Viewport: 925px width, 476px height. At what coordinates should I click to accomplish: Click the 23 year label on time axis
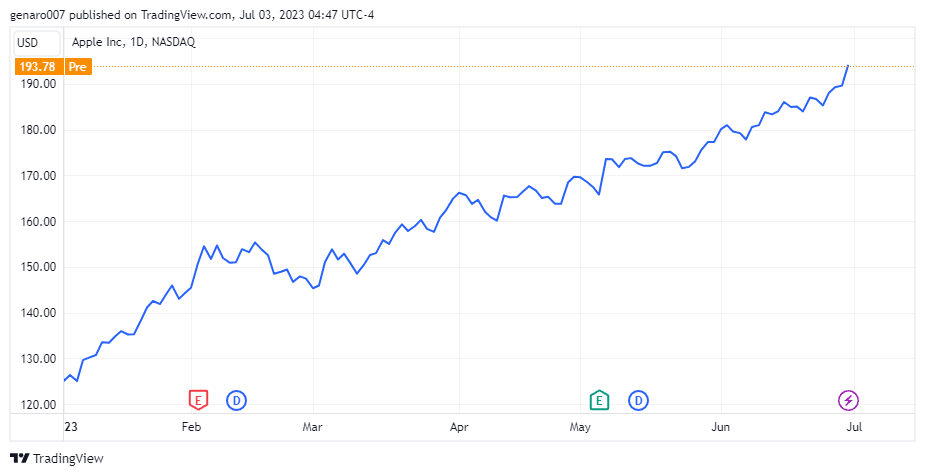point(71,426)
